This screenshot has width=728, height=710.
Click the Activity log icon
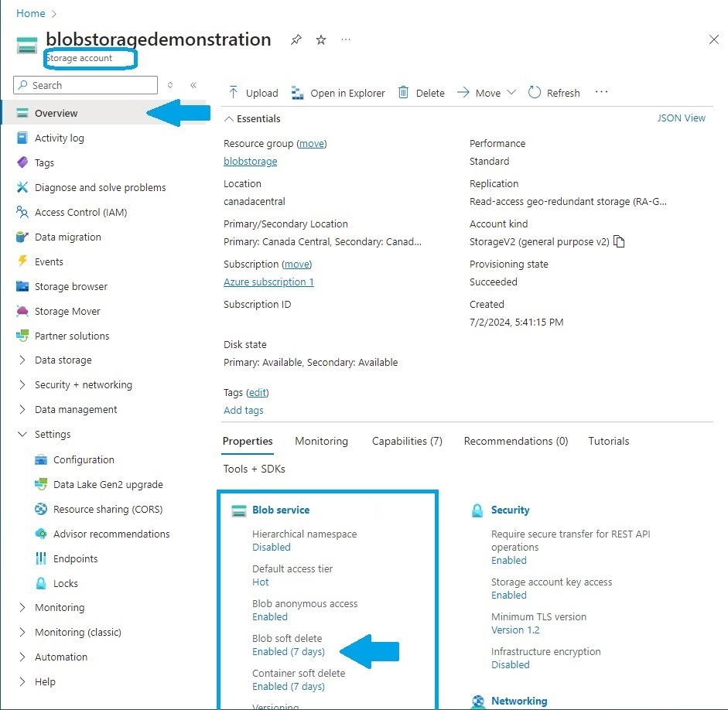(22, 138)
